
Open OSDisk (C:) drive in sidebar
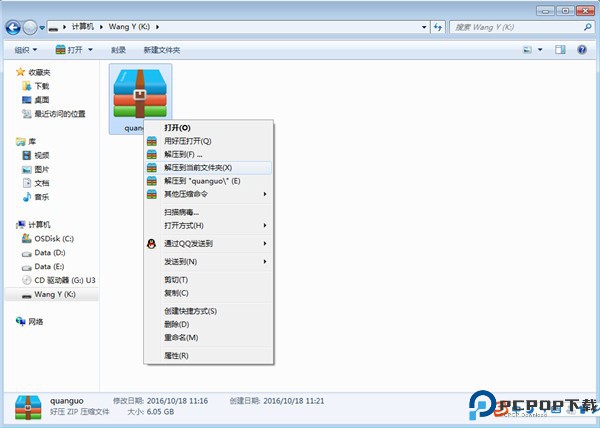tap(54, 239)
